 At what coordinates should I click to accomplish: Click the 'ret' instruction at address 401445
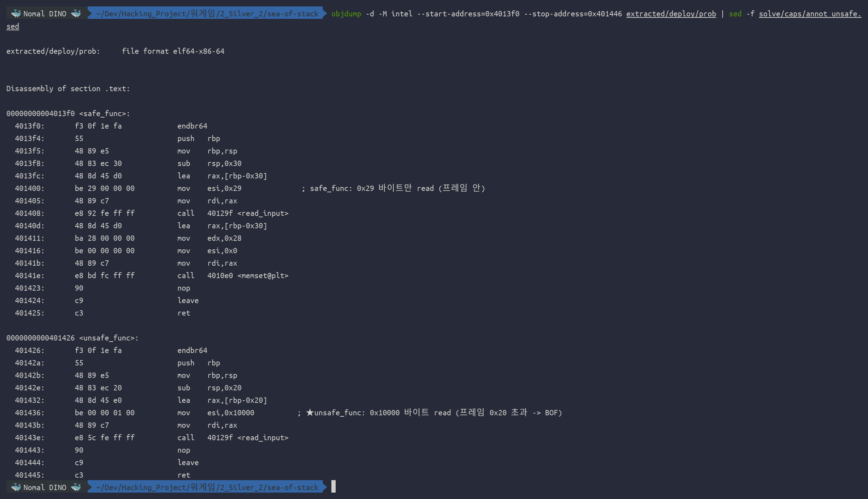184,475
